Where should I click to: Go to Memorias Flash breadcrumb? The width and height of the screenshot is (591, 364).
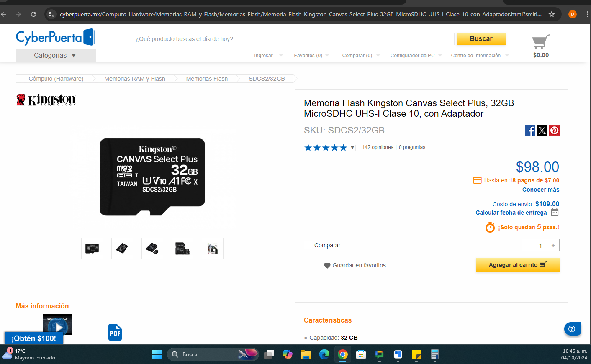tap(207, 79)
